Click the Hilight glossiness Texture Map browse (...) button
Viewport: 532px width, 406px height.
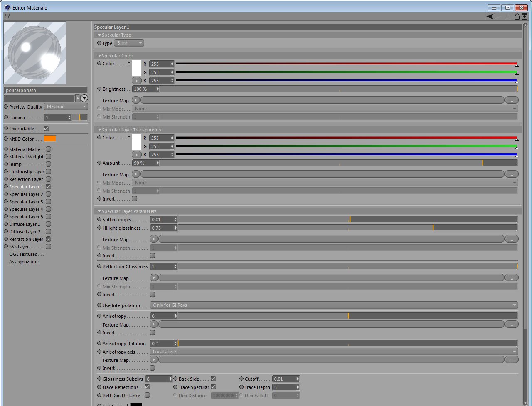512,239
